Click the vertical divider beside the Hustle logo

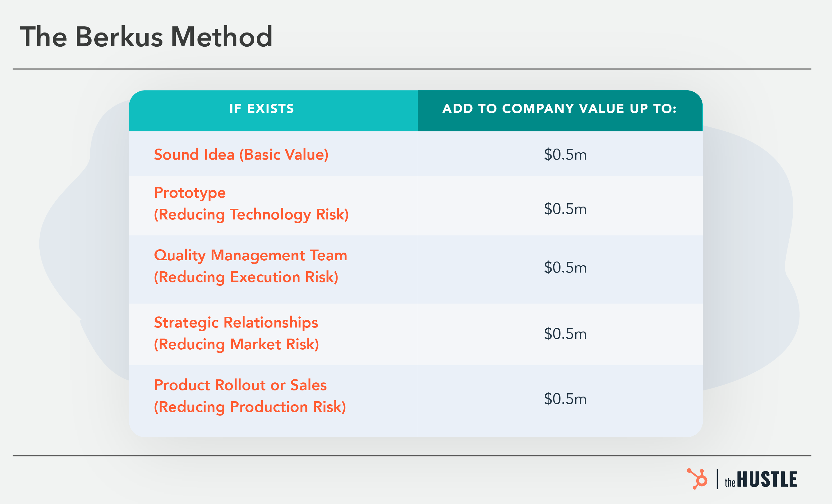pos(717,479)
